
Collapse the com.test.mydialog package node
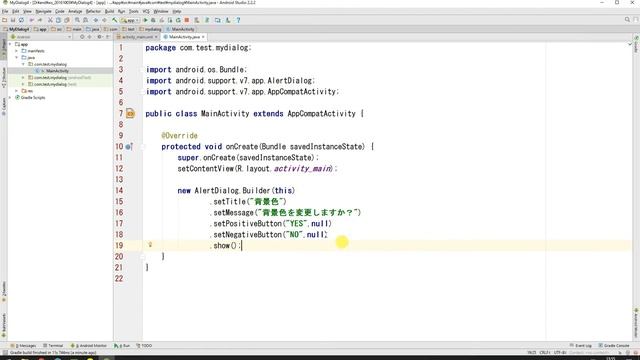[23, 64]
